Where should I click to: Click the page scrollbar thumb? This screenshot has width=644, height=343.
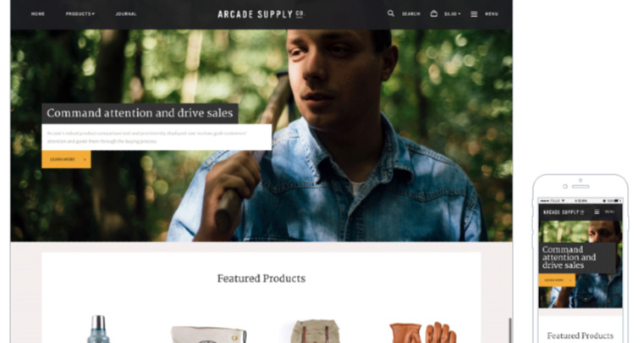click(510, 330)
